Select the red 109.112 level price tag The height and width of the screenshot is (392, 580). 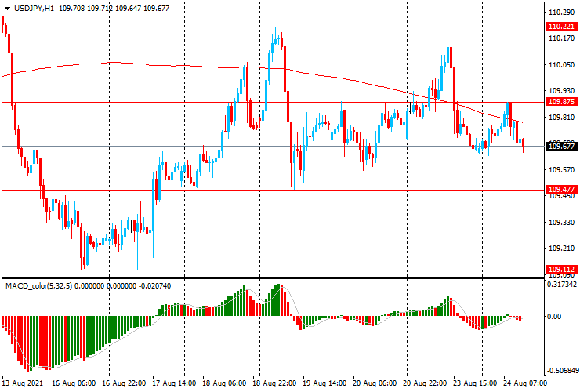coord(561,270)
